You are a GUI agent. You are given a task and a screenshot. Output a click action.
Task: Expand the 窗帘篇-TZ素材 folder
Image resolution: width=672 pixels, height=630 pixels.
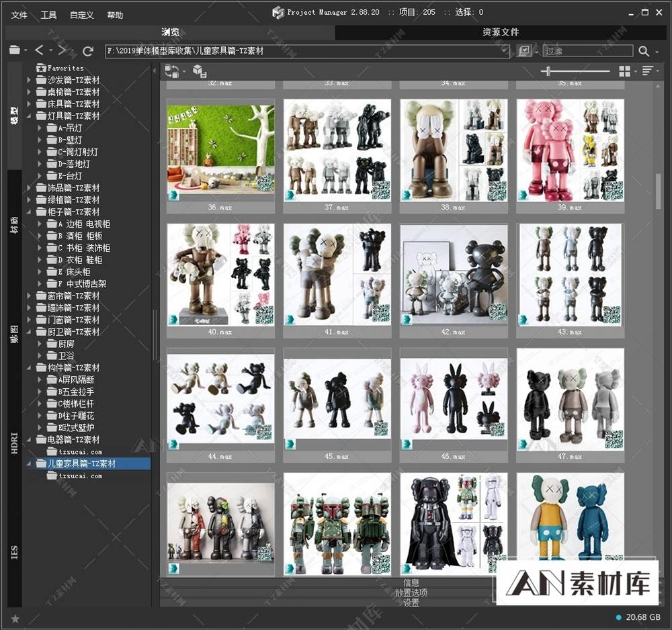(29, 296)
